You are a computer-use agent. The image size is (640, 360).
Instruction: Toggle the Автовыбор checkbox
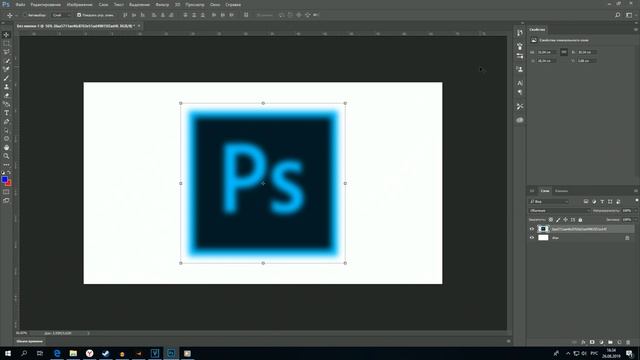point(25,15)
